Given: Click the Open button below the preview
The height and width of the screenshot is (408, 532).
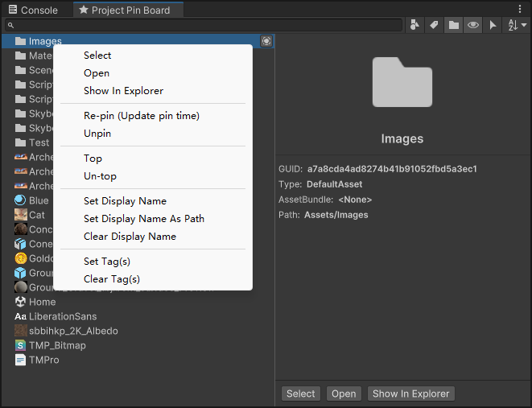Looking at the screenshot, I should (344, 394).
